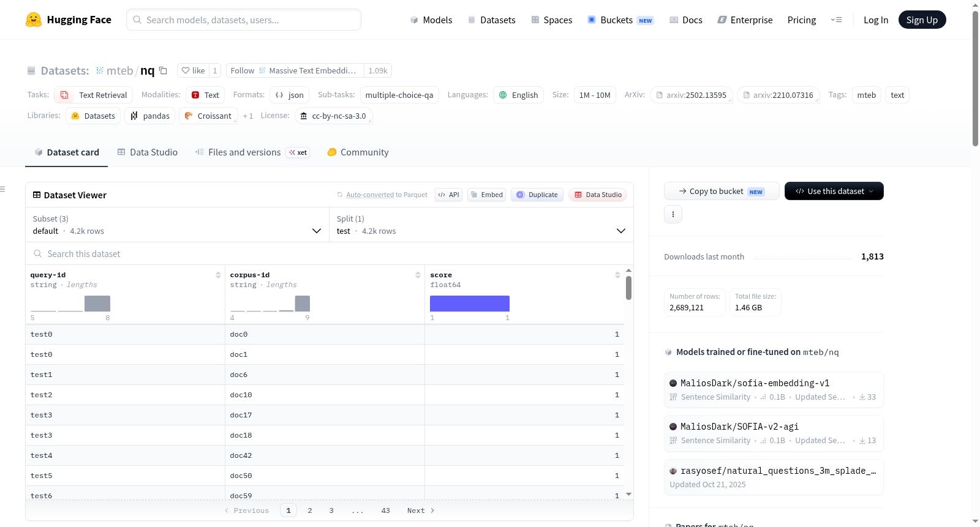Click the Copy to bucket button
Viewport: 980px width, 527px height.
click(x=722, y=191)
